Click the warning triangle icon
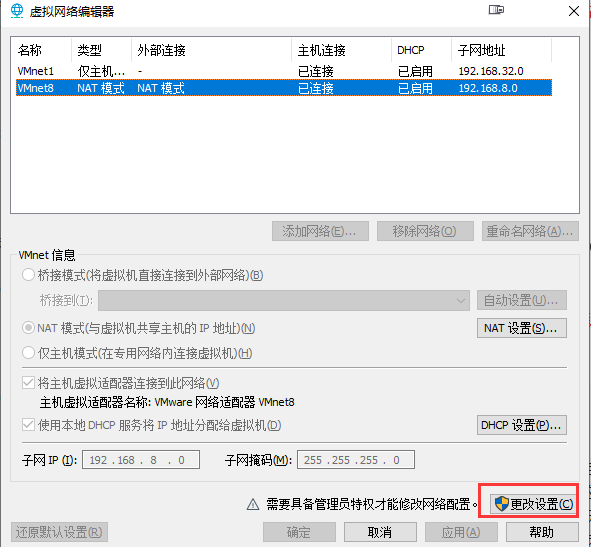The width and height of the screenshot is (591, 547). click(253, 504)
